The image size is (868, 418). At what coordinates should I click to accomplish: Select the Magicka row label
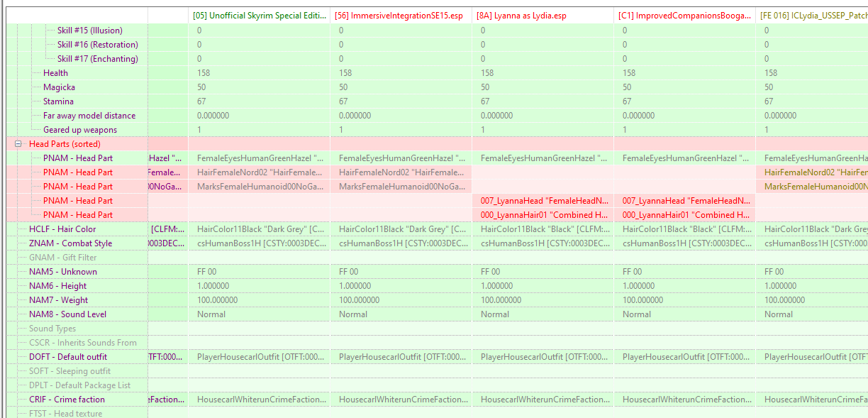[59, 87]
